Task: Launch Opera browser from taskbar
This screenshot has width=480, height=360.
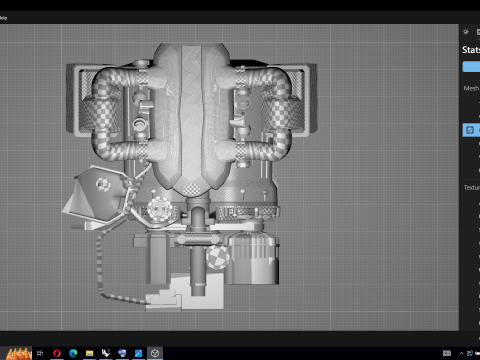Action: tap(57, 353)
